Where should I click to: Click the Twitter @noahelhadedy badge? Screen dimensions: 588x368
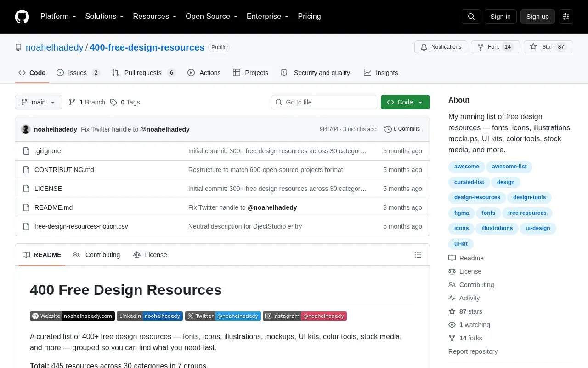[223, 316]
